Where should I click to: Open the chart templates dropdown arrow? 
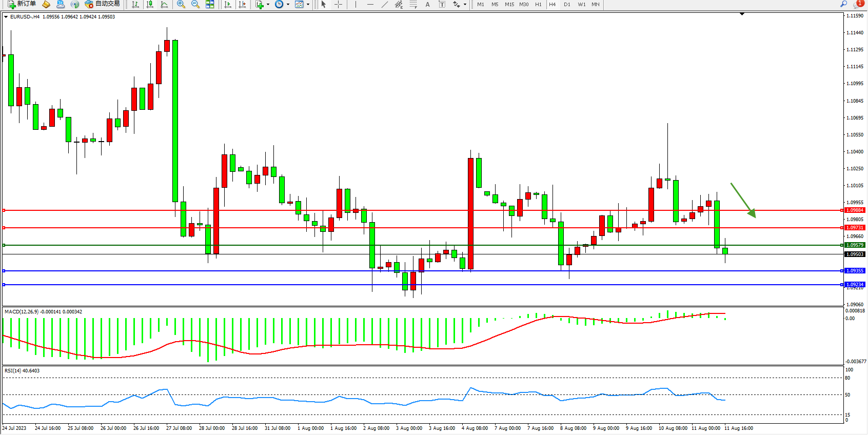coord(308,5)
